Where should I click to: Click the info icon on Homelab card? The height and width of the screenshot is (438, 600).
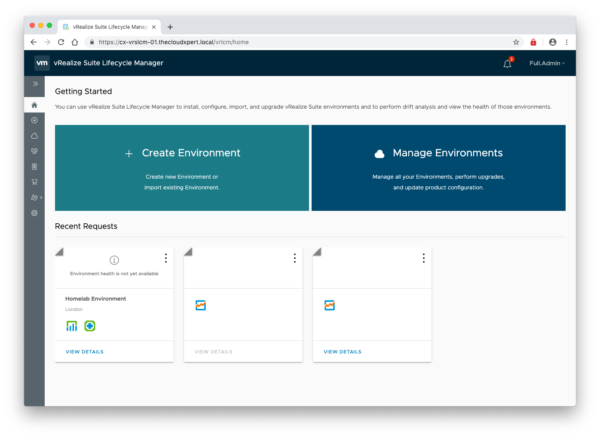114,261
